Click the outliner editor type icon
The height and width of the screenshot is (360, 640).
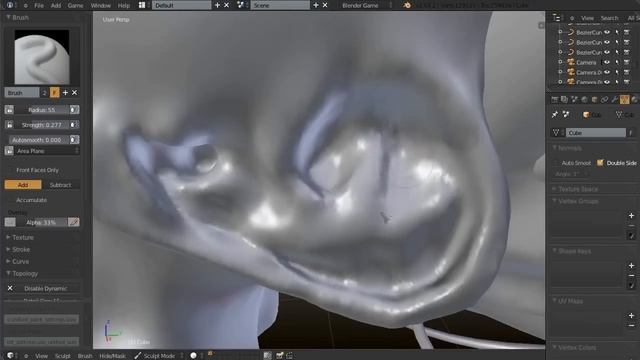click(556, 18)
